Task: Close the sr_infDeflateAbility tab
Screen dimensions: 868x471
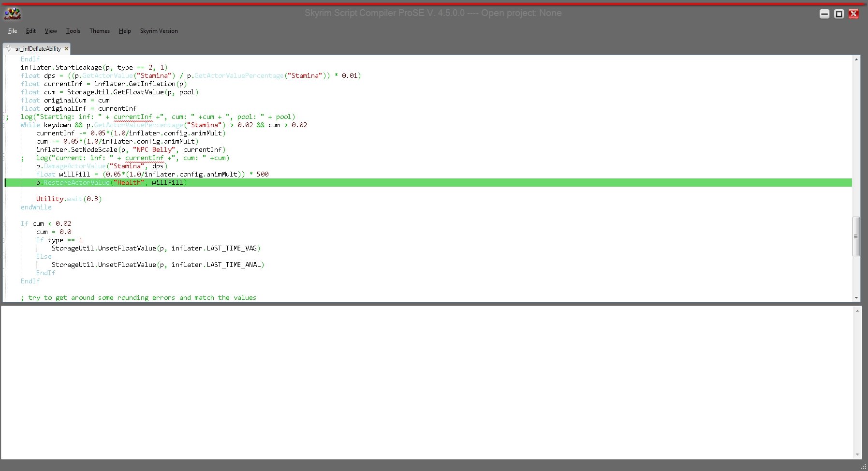Action: point(66,48)
